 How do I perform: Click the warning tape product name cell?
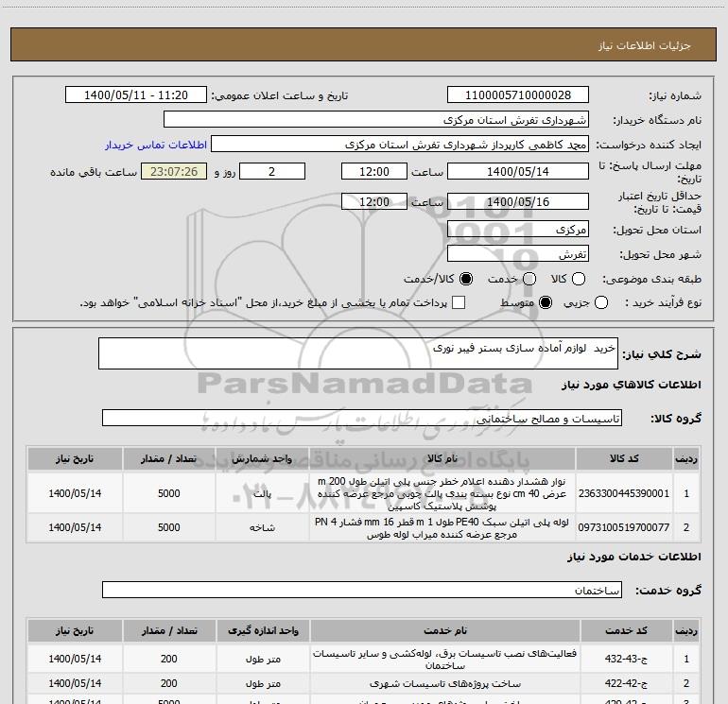442,493
